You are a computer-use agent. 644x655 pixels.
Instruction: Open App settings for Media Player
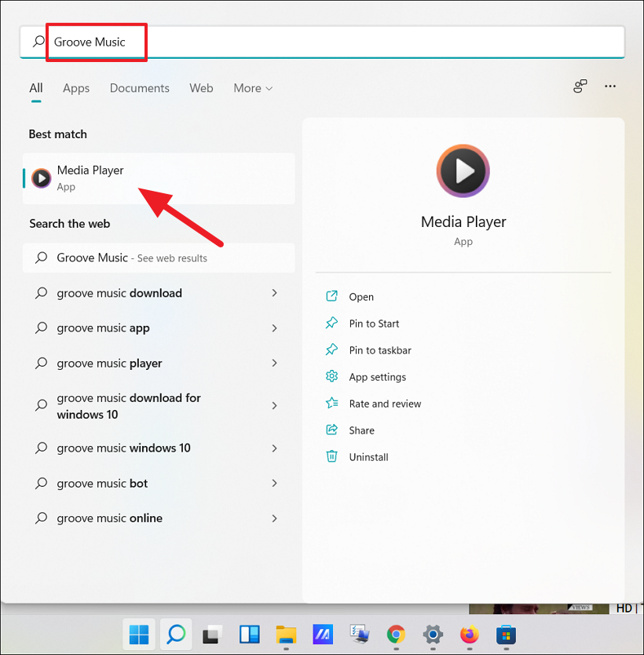click(x=377, y=377)
